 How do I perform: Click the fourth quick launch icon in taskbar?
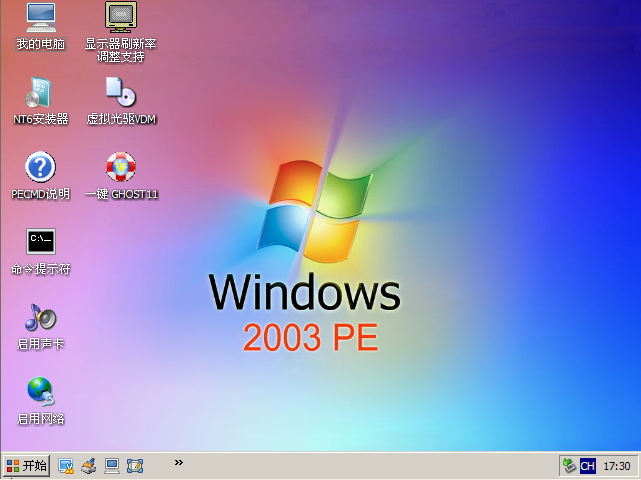(x=135, y=466)
